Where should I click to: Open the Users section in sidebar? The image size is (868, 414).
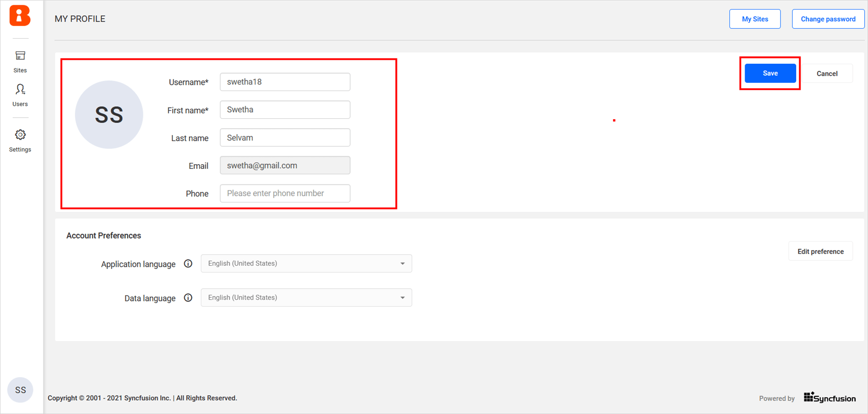[x=20, y=95]
